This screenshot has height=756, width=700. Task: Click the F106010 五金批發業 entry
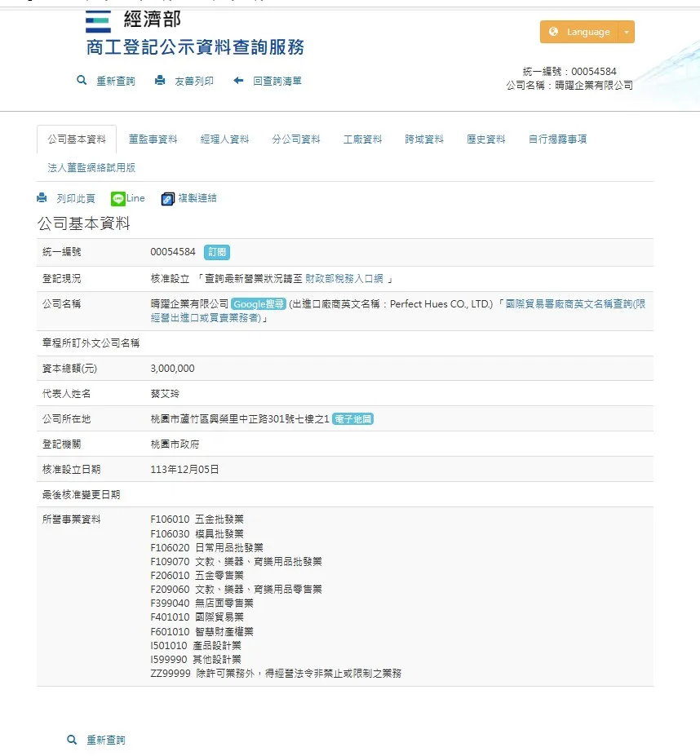(x=197, y=519)
